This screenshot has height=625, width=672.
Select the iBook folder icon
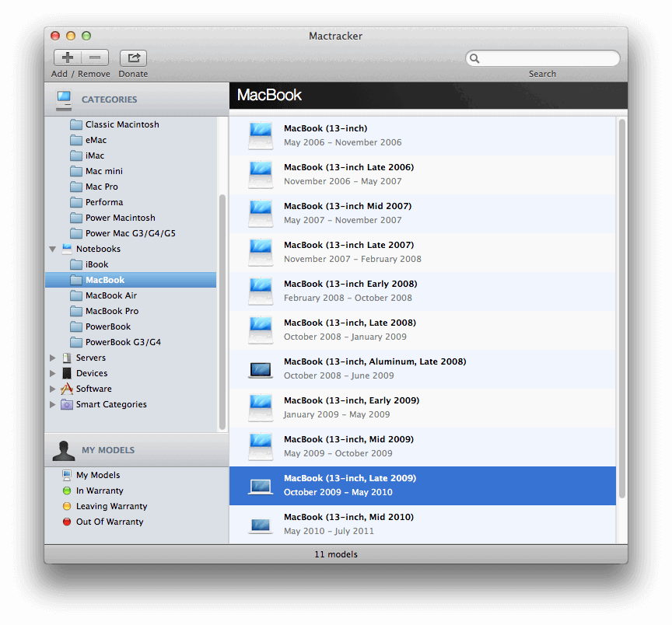76,264
